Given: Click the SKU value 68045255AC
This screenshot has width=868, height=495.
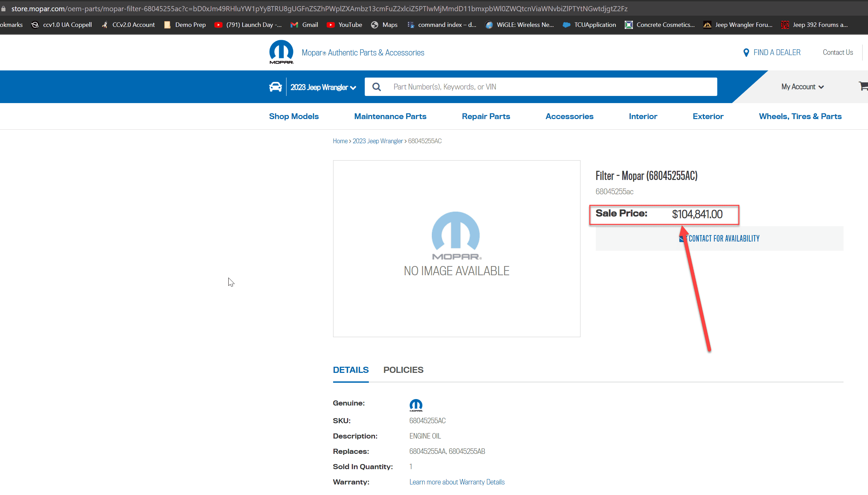Looking at the screenshot, I should tap(427, 421).
